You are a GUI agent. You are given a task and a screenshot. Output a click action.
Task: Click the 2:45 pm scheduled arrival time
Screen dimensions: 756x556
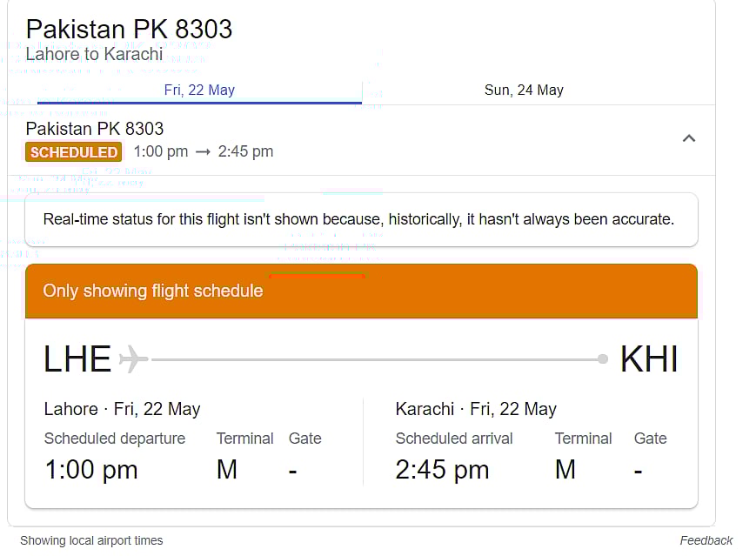[x=442, y=470]
